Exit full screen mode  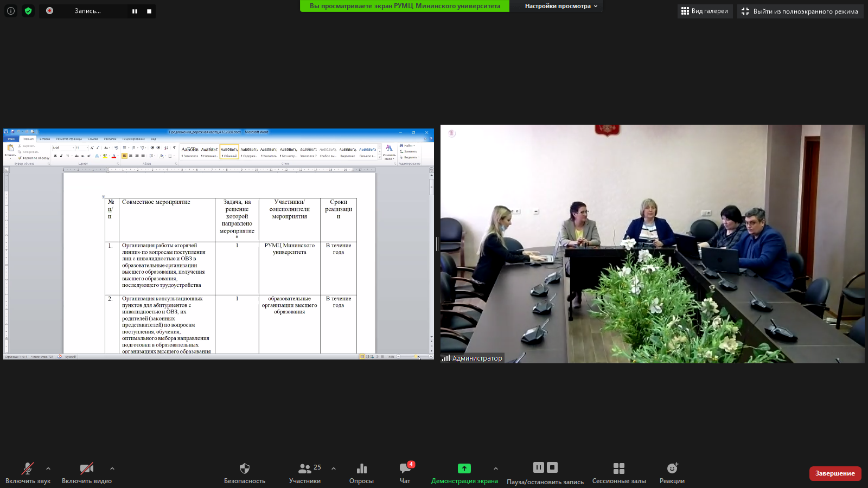800,11
